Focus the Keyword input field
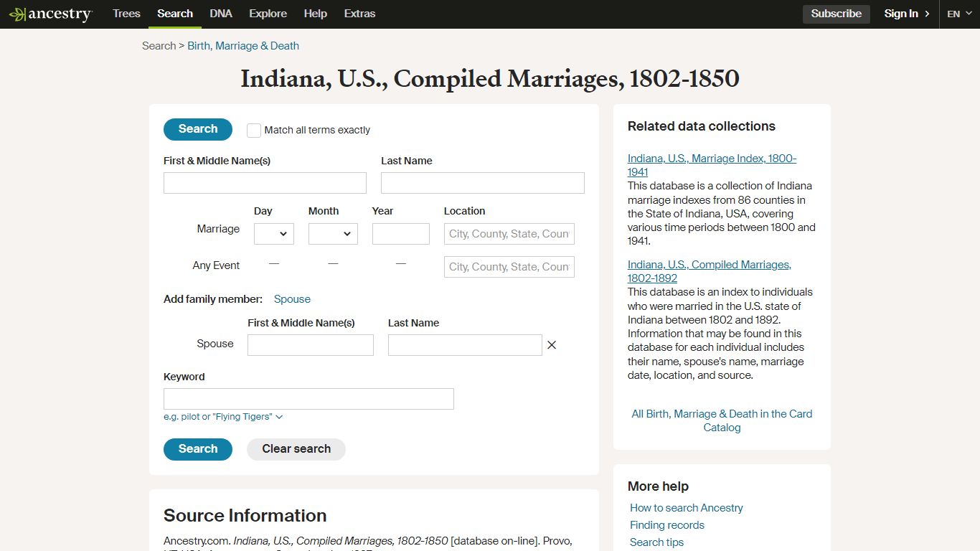 point(308,399)
